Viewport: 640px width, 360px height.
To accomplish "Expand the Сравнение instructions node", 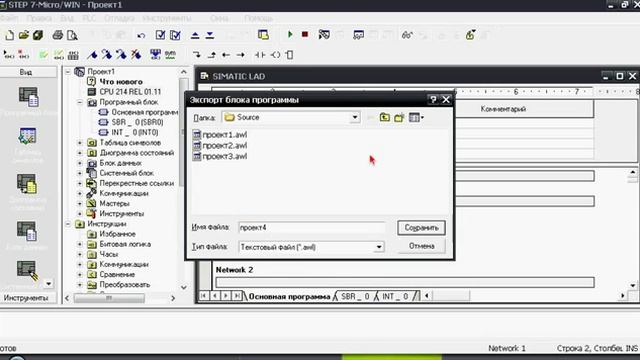I will tap(80, 275).
